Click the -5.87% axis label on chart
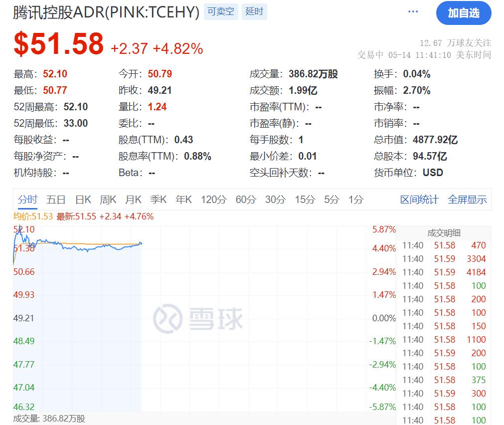This screenshot has height=425, width=504. 382,407
